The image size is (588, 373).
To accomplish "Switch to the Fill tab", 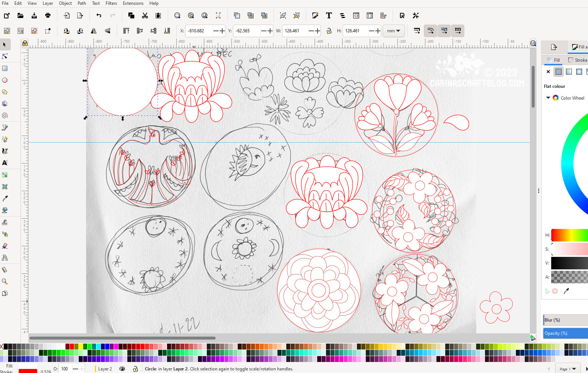I will point(553,60).
